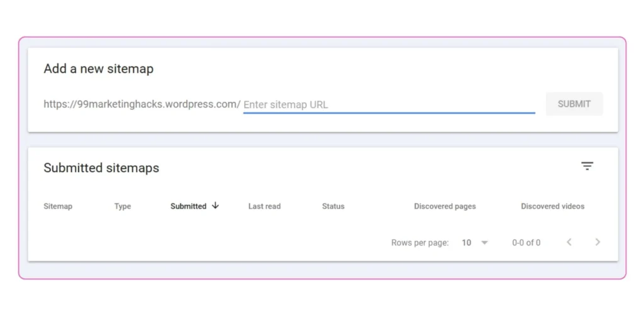Expand the rows per page dropdown arrow

484,242
